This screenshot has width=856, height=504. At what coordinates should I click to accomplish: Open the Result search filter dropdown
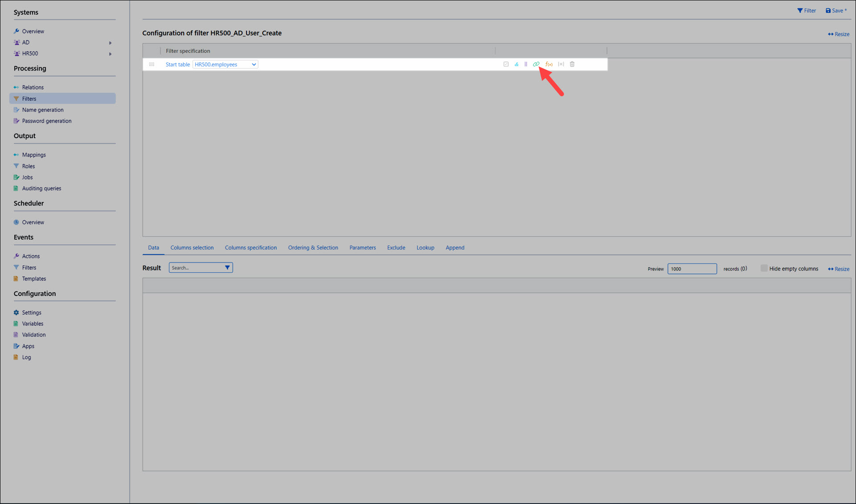pyautogui.click(x=227, y=267)
